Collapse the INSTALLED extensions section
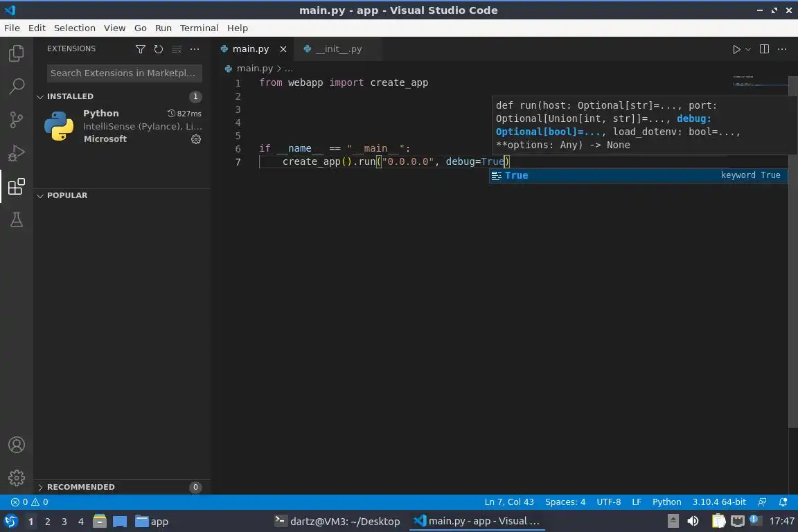 pyautogui.click(x=40, y=97)
